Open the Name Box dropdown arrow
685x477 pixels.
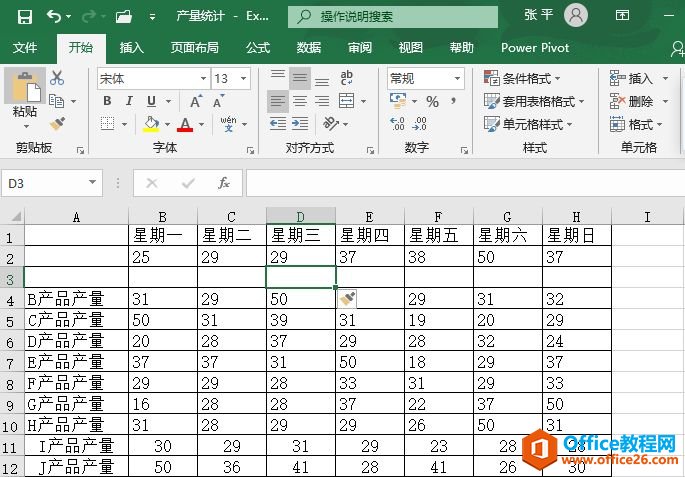tap(93, 183)
